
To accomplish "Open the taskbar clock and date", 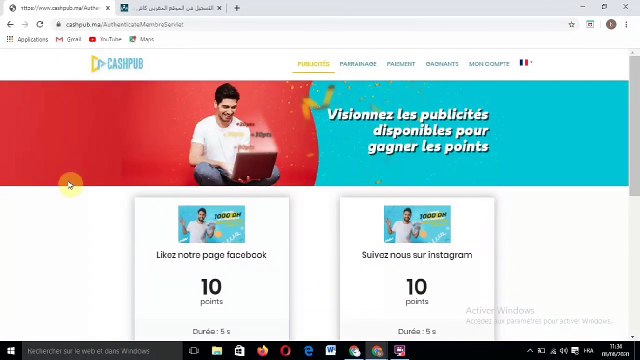I will pyautogui.click(x=616, y=351).
